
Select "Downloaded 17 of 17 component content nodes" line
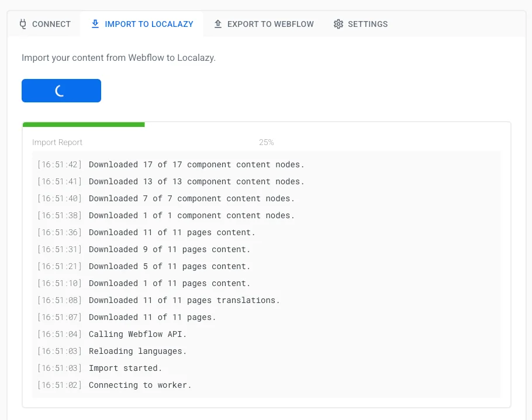(196, 164)
